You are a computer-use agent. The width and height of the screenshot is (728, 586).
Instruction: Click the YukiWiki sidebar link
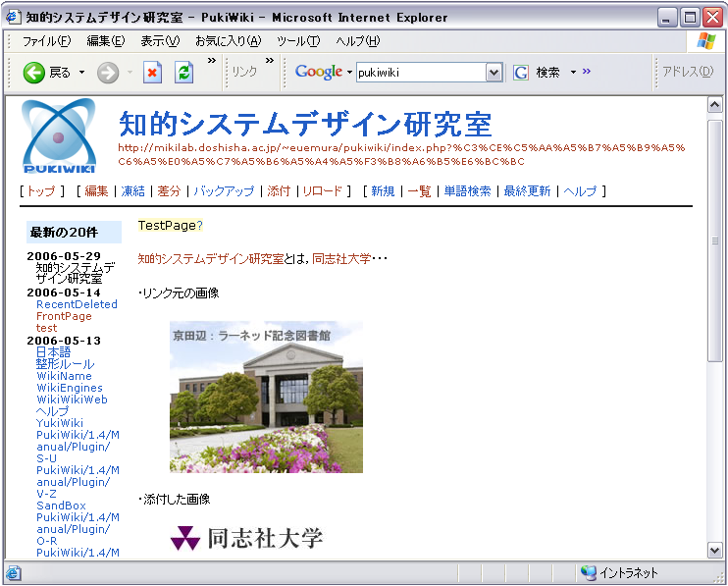coord(60,423)
